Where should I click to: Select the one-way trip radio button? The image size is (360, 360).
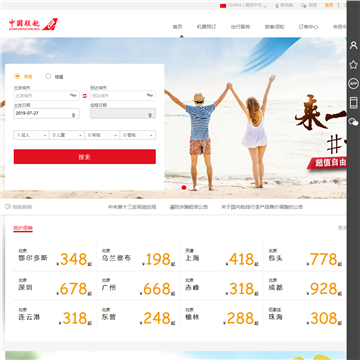pos(17,76)
